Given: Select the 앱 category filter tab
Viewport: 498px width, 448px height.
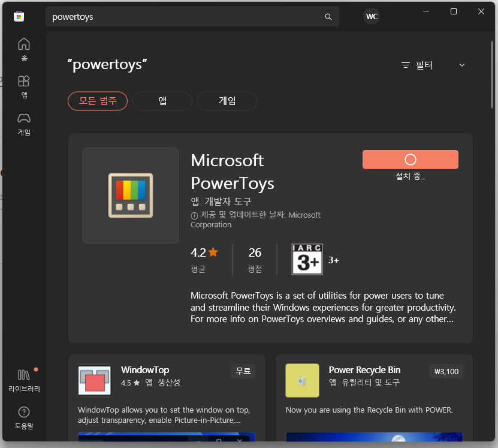Looking at the screenshot, I should [162, 101].
